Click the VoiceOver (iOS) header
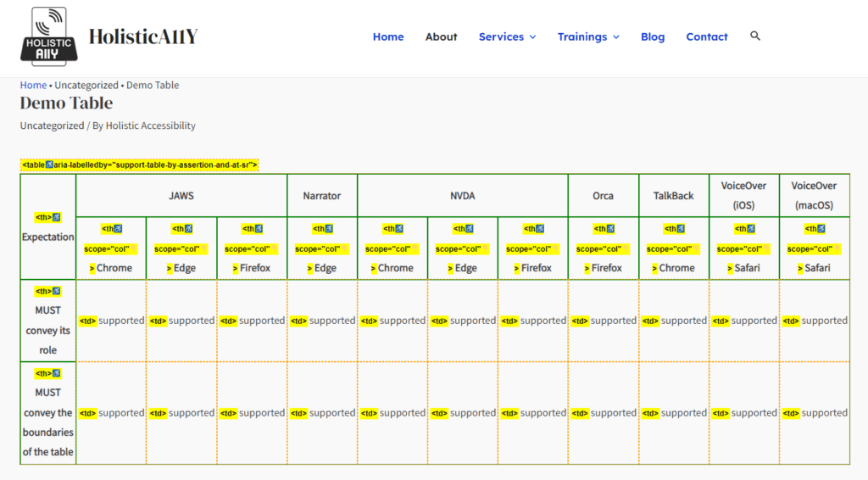Image resolution: width=868 pixels, height=480 pixels. click(x=744, y=195)
